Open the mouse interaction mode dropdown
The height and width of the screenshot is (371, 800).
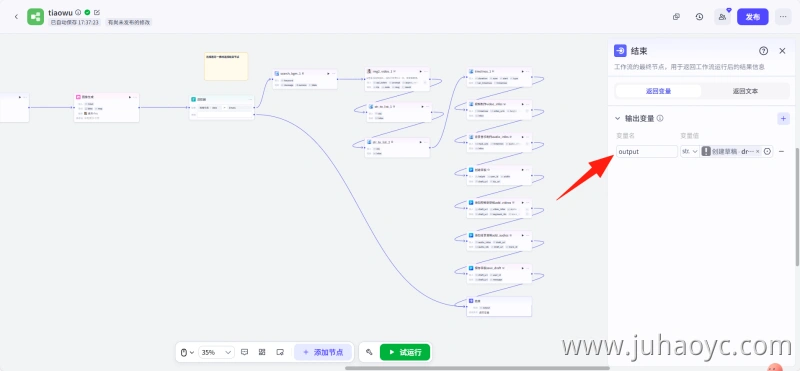tap(187, 352)
